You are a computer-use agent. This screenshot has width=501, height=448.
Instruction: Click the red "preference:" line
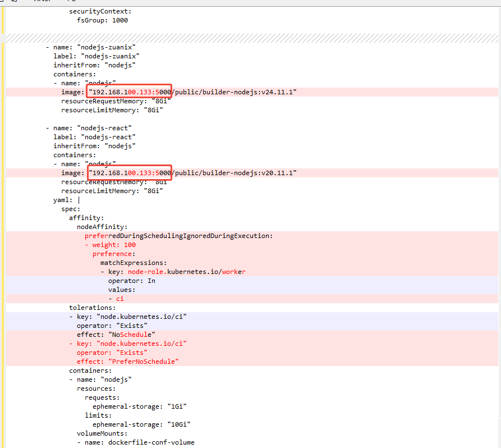pyautogui.click(x=114, y=254)
